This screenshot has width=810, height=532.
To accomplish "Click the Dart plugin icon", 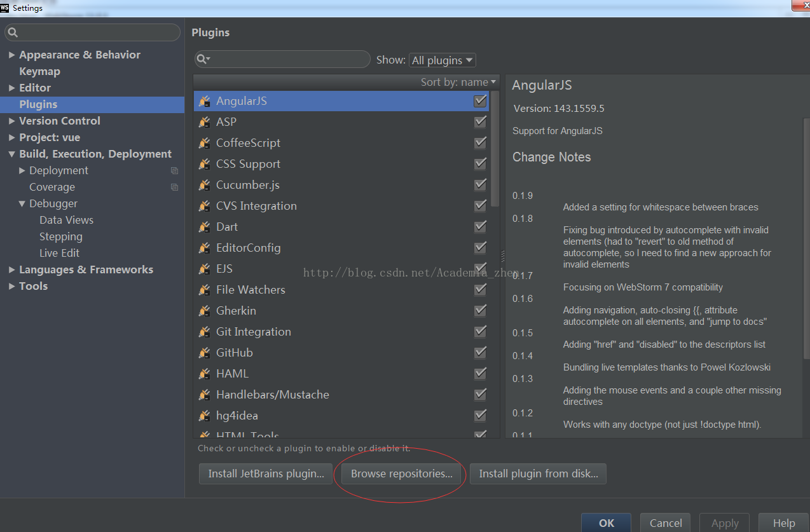I will click(204, 227).
